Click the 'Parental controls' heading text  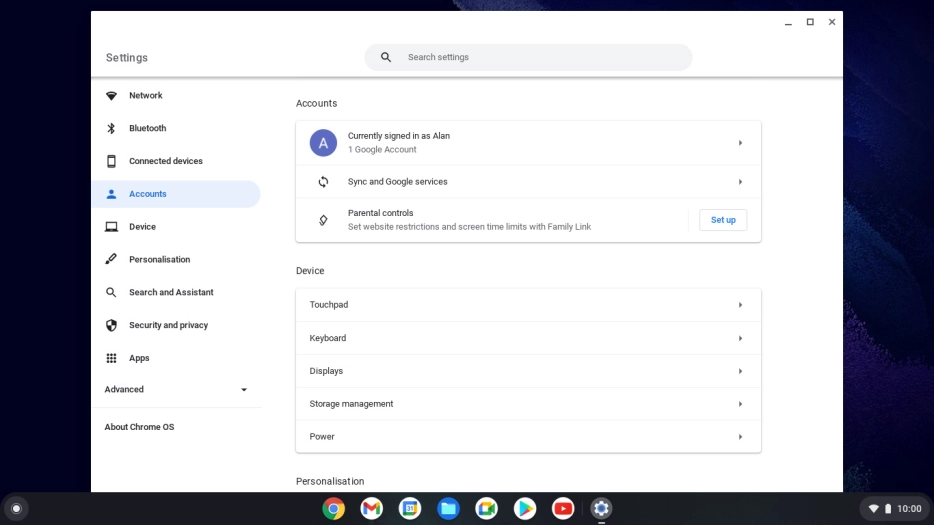coord(380,213)
